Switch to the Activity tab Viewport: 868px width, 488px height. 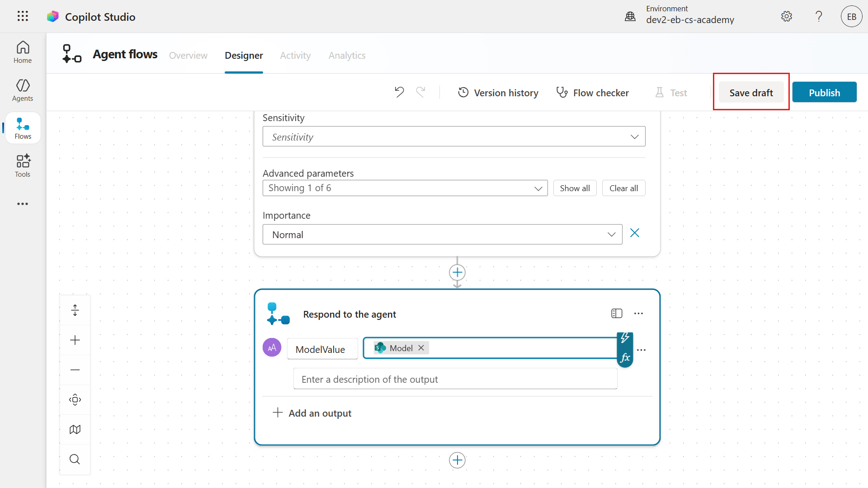[x=295, y=55]
